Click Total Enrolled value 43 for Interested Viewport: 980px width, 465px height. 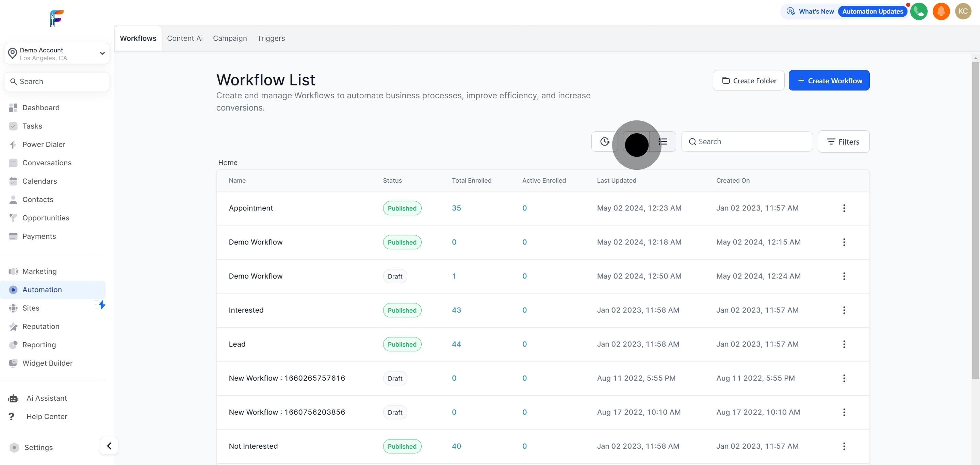[x=456, y=310]
